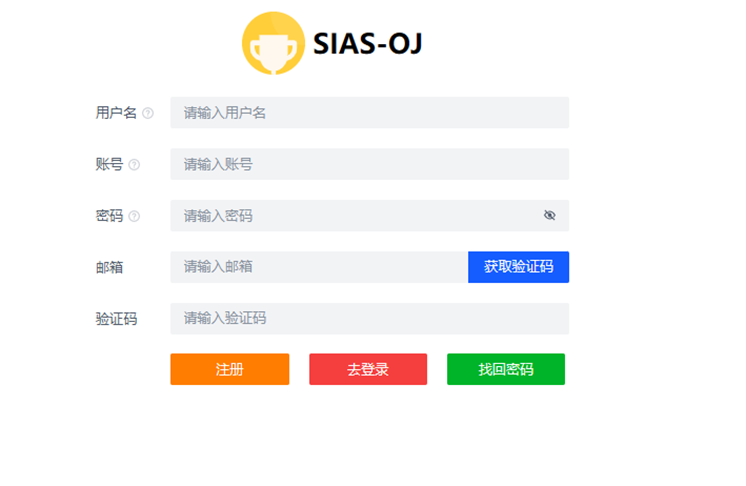This screenshot has height=486, width=746.
Task: Click into the 请输入密码 field
Action: click(355, 215)
